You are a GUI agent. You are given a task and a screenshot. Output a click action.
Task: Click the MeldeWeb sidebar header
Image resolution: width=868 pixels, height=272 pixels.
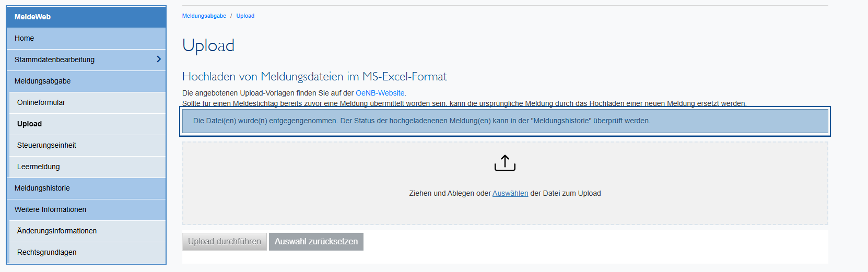tap(32, 17)
